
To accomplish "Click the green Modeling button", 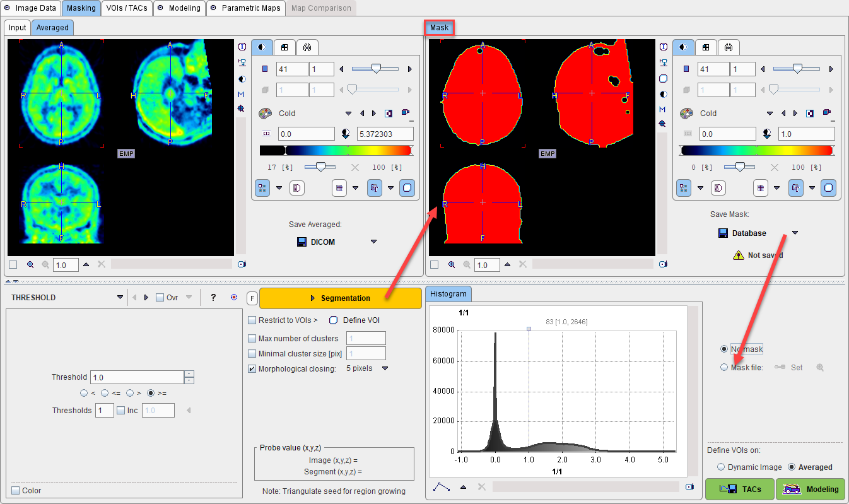I will point(810,489).
